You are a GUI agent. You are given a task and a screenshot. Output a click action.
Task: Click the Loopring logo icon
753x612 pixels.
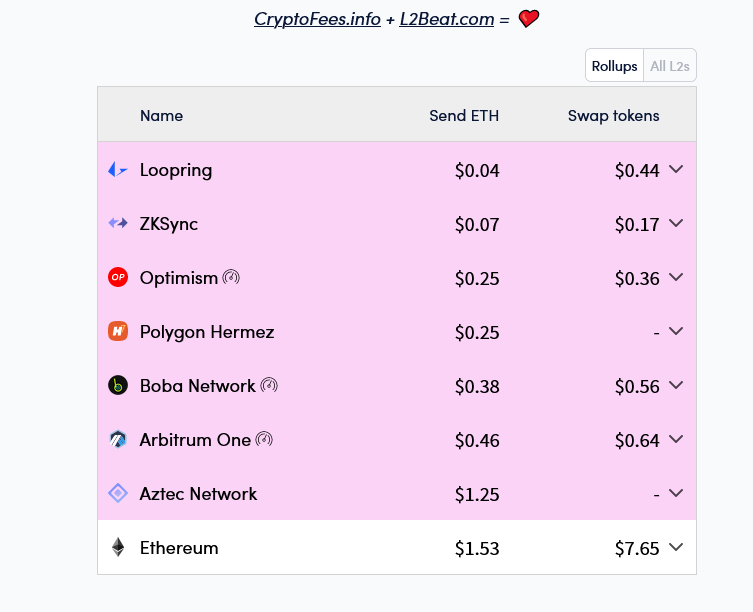pyautogui.click(x=118, y=170)
